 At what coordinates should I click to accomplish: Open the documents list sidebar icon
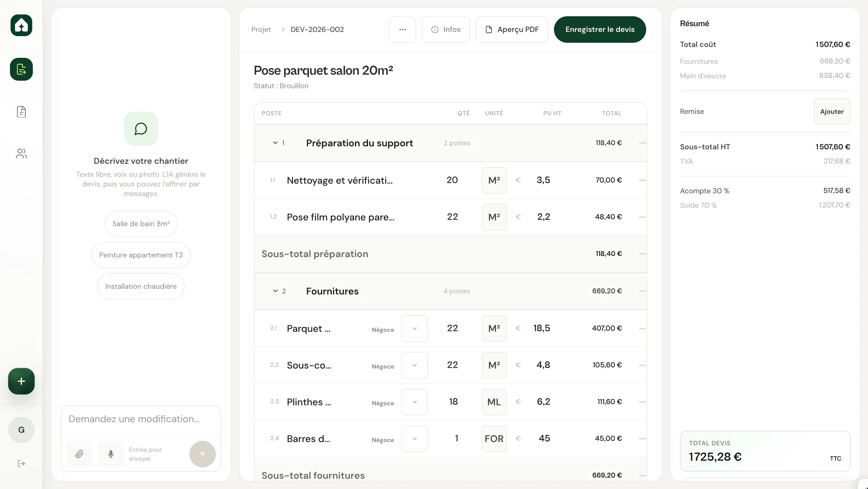21,112
